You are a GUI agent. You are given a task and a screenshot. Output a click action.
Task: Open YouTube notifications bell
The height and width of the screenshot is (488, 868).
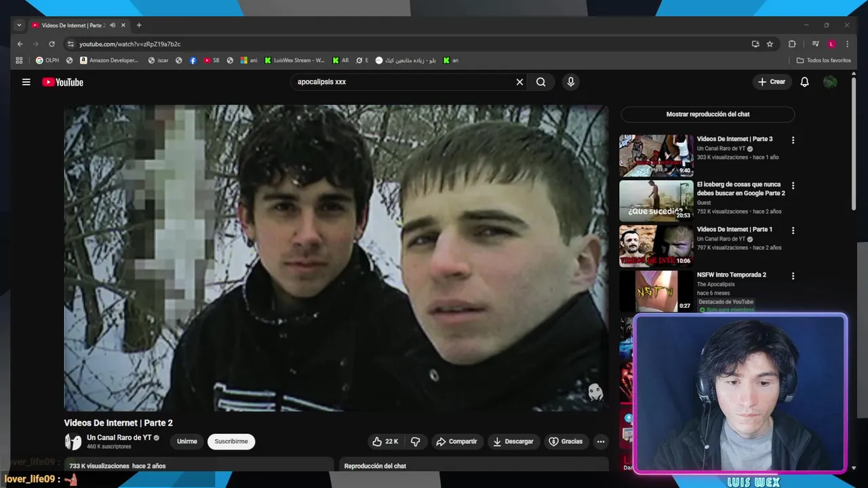[x=804, y=82]
